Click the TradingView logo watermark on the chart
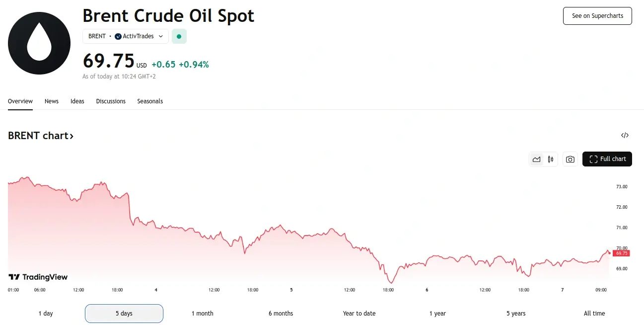 [38, 277]
